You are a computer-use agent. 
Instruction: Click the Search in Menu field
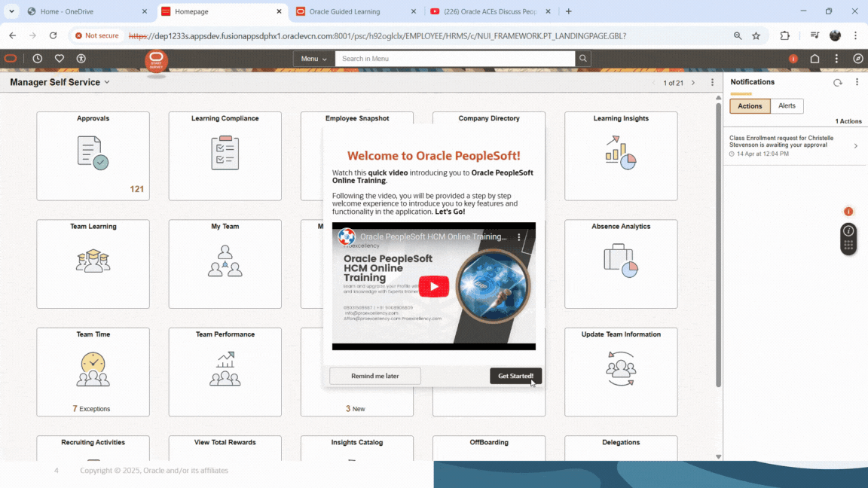pyautogui.click(x=454, y=59)
